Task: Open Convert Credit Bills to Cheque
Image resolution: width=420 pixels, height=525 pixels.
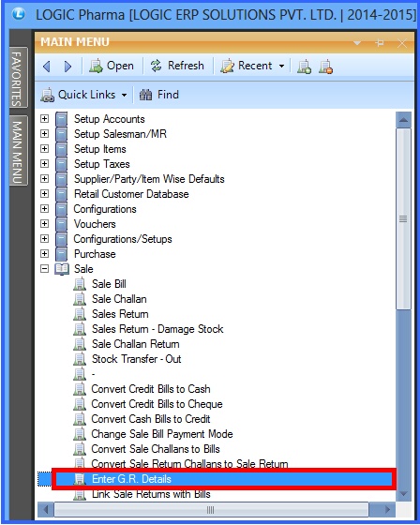Action: pyautogui.click(x=157, y=404)
